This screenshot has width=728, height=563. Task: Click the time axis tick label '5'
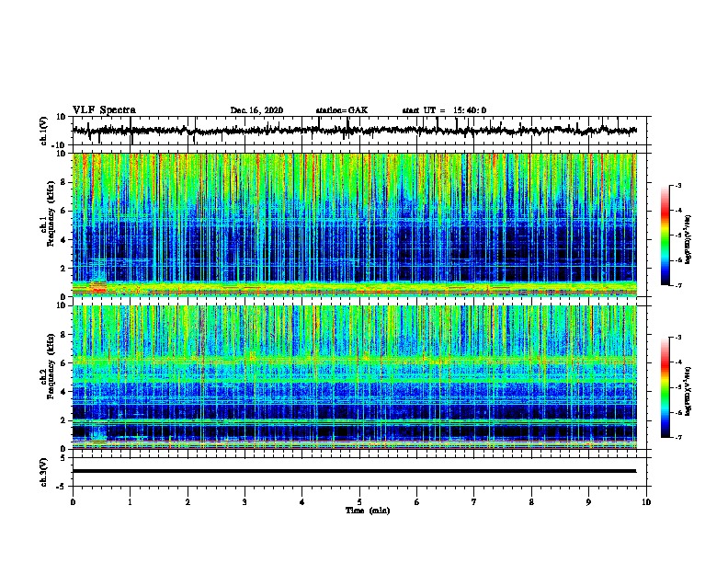tap(359, 502)
